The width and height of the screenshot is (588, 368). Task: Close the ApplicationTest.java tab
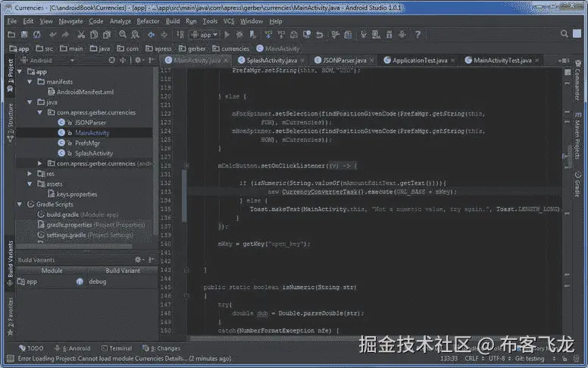click(453, 60)
